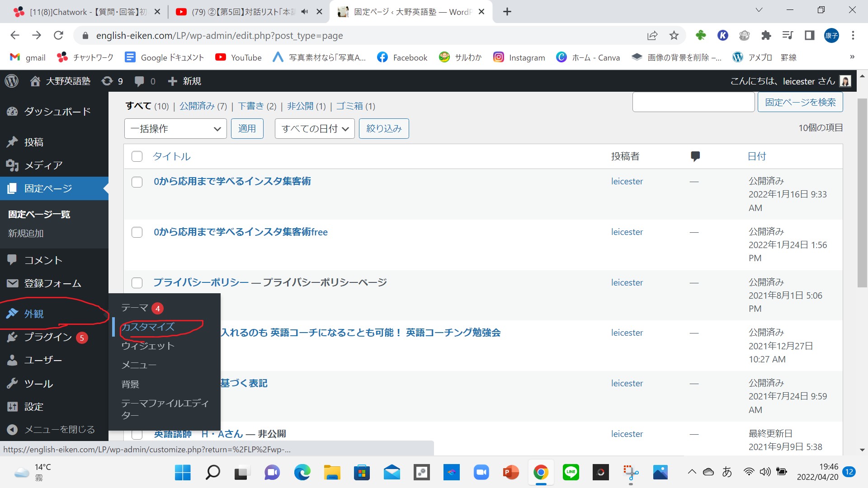Open Zoom from the taskbar

click(481, 473)
